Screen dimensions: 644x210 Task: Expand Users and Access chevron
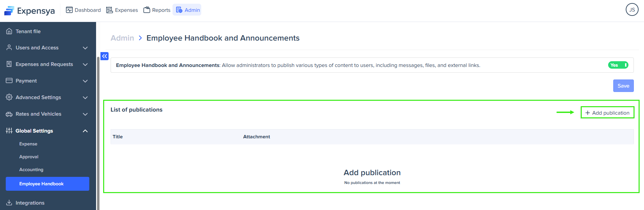[85, 48]
